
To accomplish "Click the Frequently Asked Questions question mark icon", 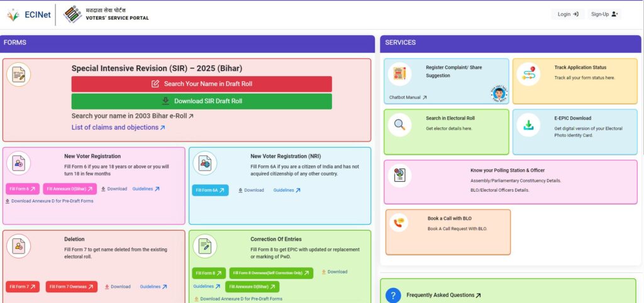I will coord(393,295).
